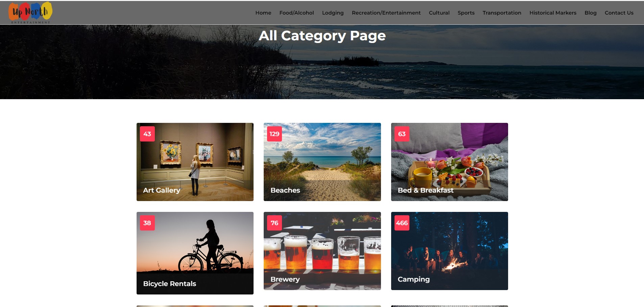Click the 129 count badge on Beaches
The height and width of the screenshot is (307, 644).
275,134
